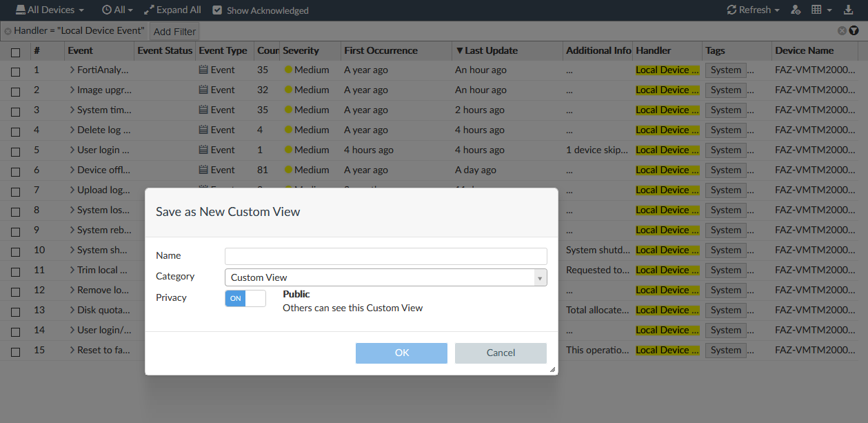This screenshot has height=423, width=868.
Task: Open the Category dropdown showing Custom View
Action: pyautogui.click(x=385, y=277)
